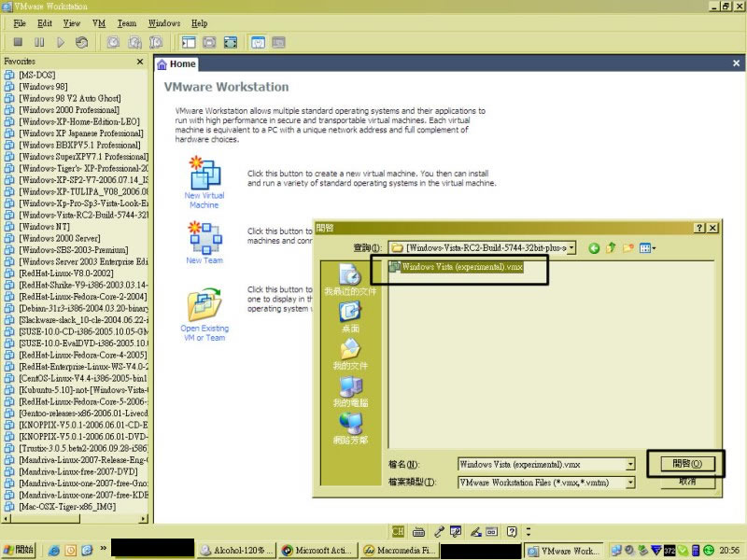
Task: Click the 檔名 file name input field
Action: coord(543,464)
